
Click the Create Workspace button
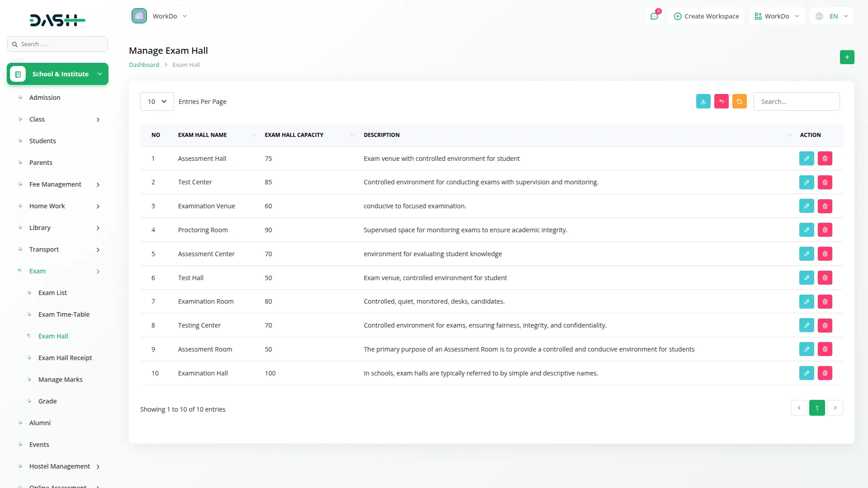coord(706,16)
